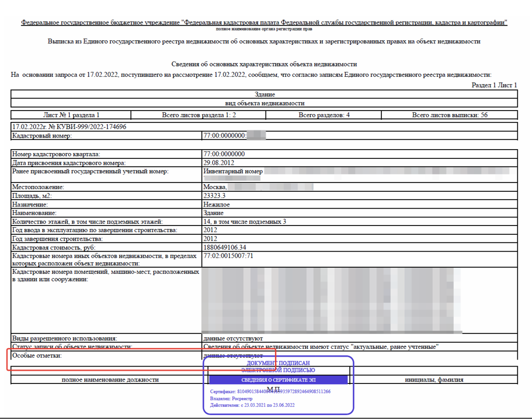Image resolution: width=532 pixels, height=419 pixels.
Task: Click the "Статус записи об объекте недвижимости:" label
Action: 73,347
